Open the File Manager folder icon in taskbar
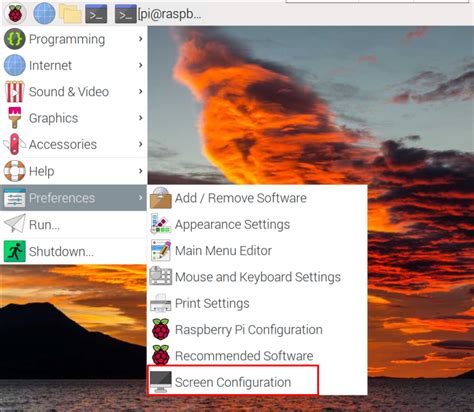474x412 pixels. click(x=70, y=14)
